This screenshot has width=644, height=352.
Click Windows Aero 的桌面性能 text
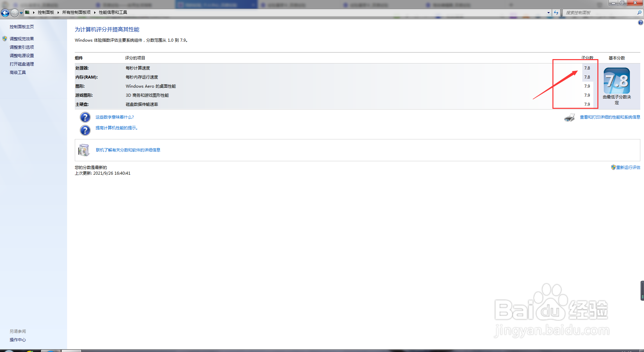[x=151, y=86]
